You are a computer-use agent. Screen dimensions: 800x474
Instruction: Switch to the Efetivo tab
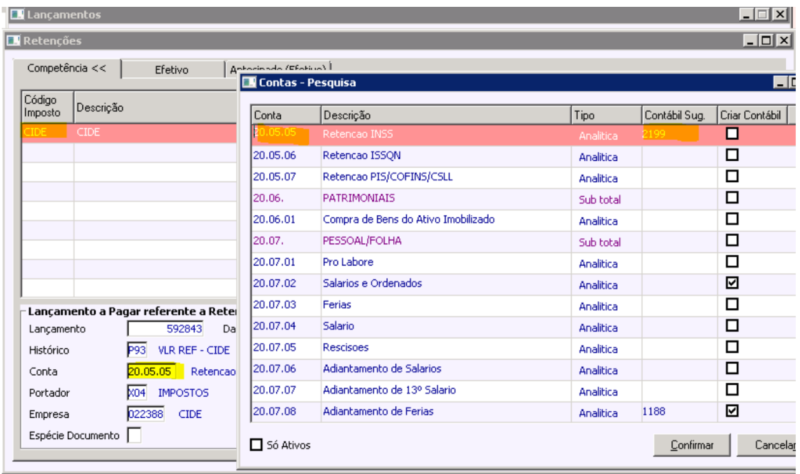[172, 70]
